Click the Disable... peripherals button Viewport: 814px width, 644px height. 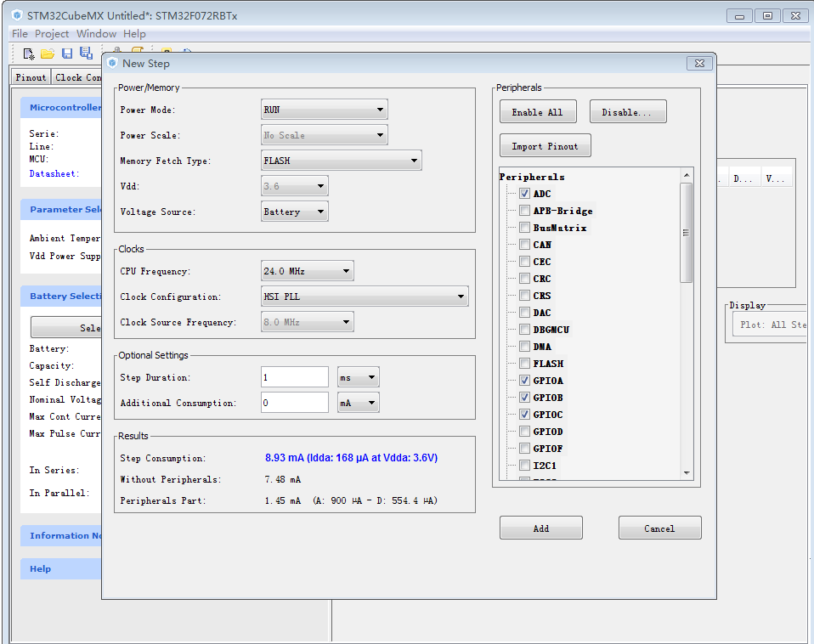pos(628,111)
